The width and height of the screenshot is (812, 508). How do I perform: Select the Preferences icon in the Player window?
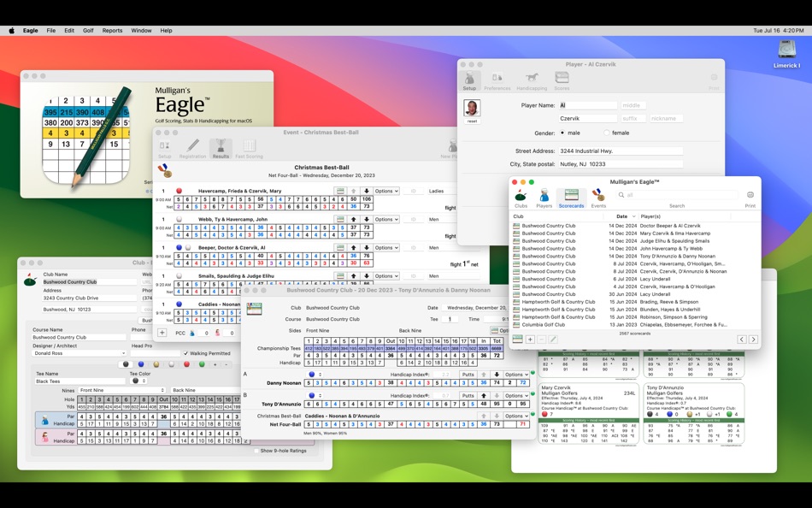496,77
